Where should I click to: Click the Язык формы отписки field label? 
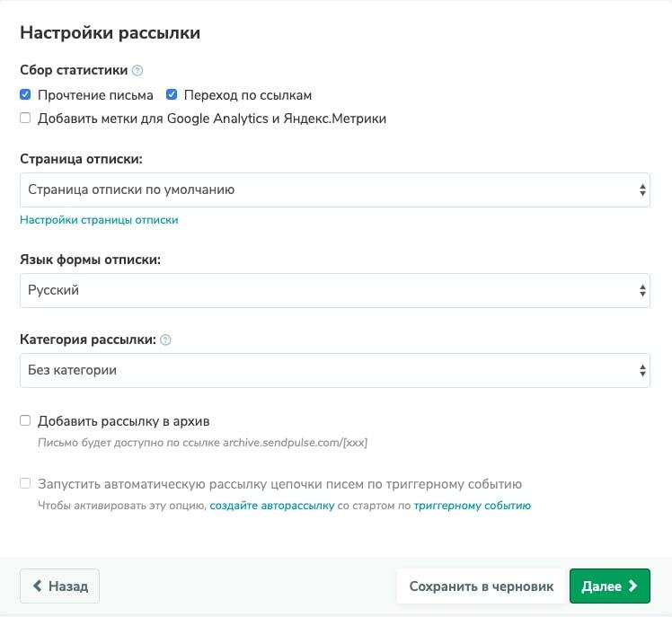(x=90, y=260)
